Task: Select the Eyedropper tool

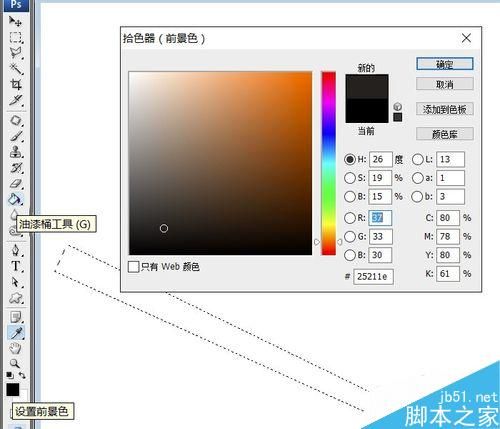Action: click(x=15, y=333)
